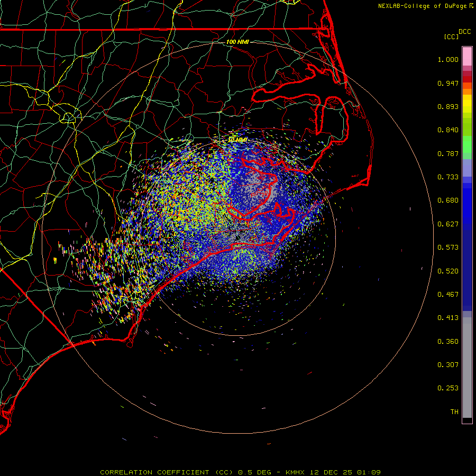Click the 50 NMI range ring label
Viewport: 476px width, 476px height.
tap(237, 140)
